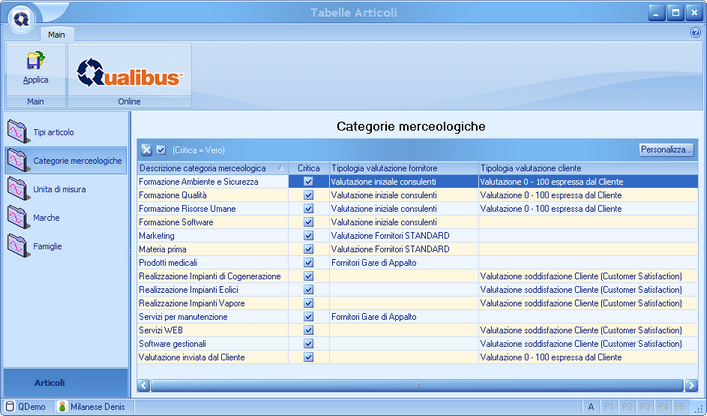Click the left arrow of horizontal scrollbar
The height and width of the screenshot is (416, 707).
(143, 385)
